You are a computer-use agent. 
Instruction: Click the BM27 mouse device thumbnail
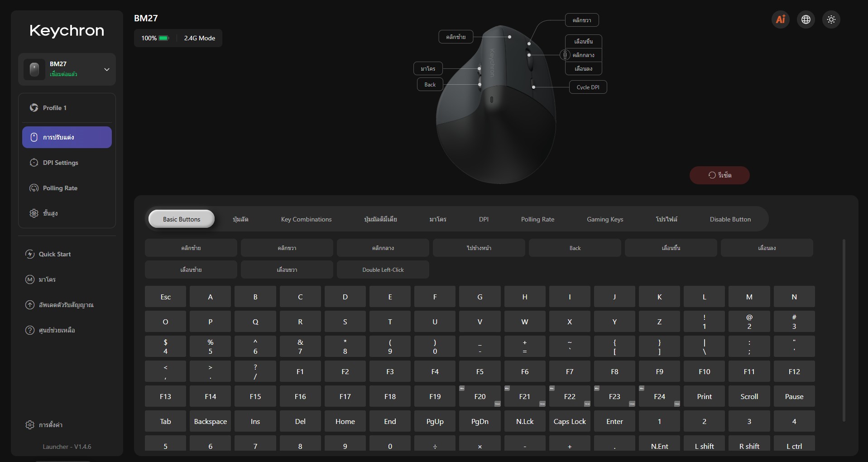click(34, 69)
